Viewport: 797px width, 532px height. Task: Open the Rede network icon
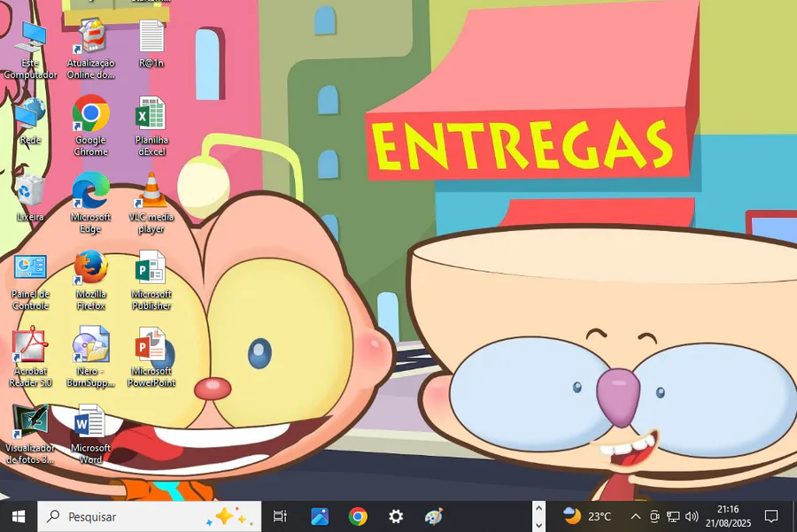30,122
